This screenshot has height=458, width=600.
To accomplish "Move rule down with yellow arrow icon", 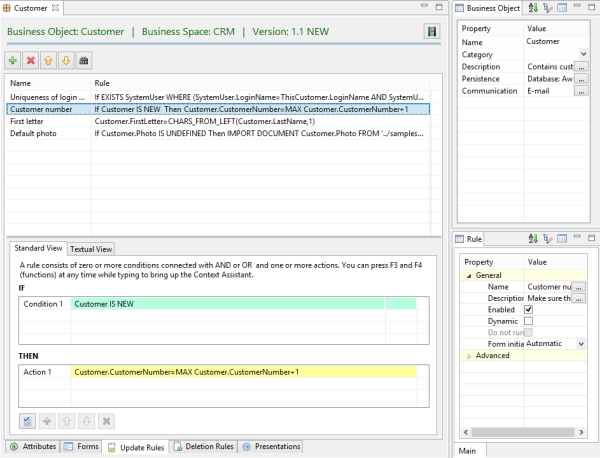I will pos(66,60).
